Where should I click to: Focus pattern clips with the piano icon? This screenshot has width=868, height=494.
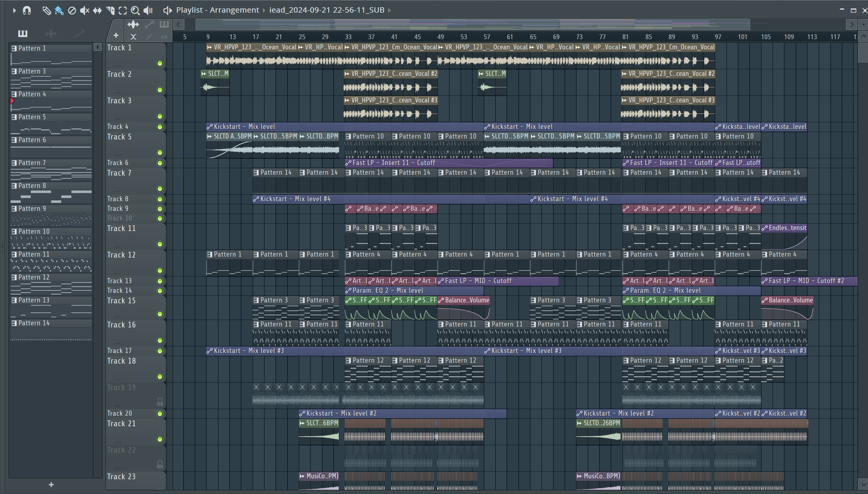tap(164, 24)
